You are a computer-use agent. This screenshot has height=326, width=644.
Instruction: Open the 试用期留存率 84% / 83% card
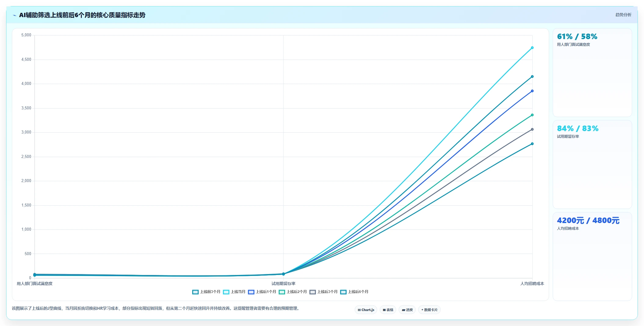[592, 164]
